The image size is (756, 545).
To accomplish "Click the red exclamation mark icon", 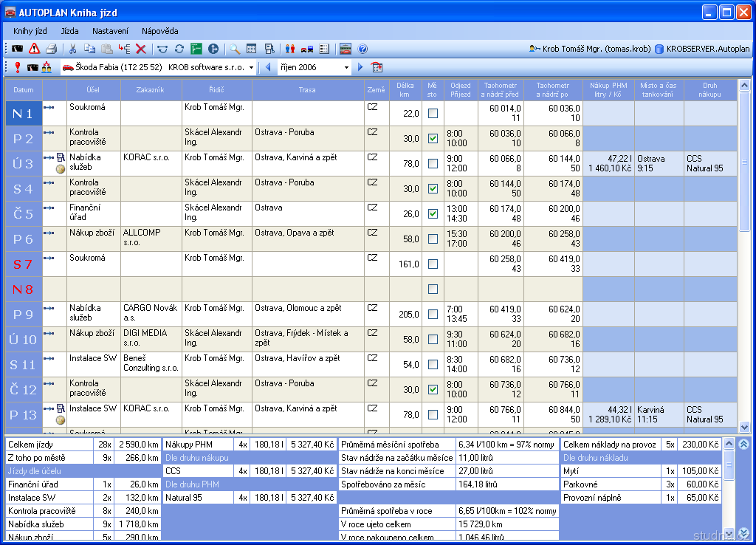I will (x=18, y=67).
